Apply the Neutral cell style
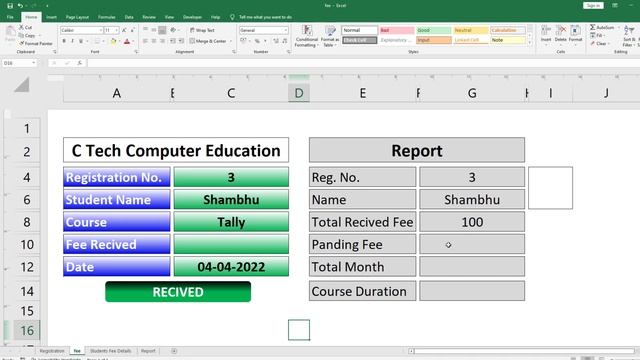640x360 pixels. pos(471,30)
